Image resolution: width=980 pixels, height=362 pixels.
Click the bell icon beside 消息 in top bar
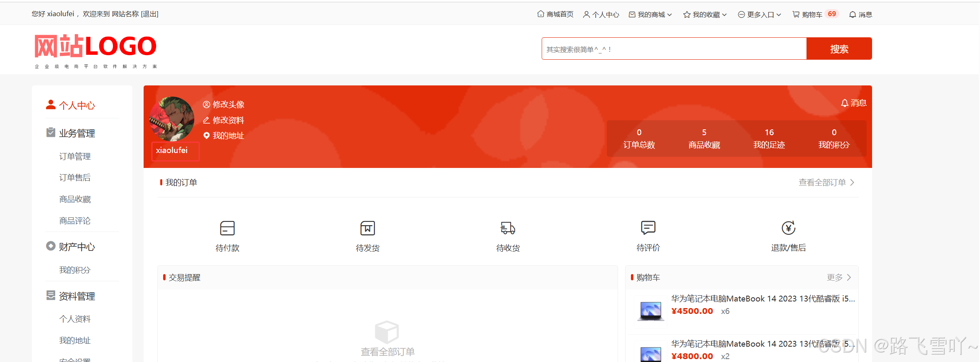click(x=852, y=15)
